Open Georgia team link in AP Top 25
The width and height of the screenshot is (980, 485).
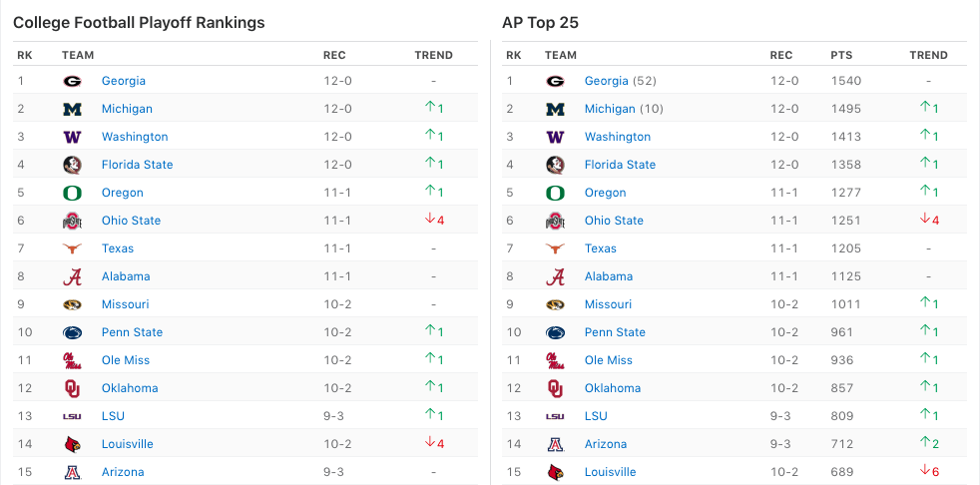coord(606,81)
